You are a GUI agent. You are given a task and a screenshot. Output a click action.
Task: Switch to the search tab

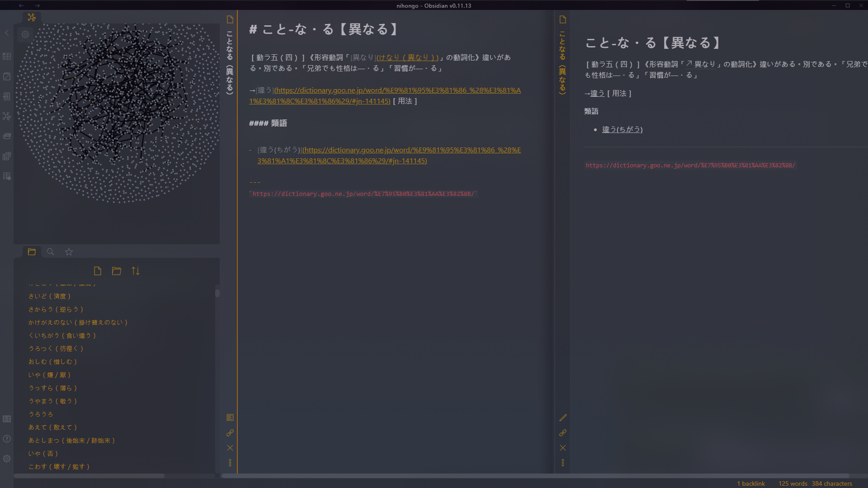(x=50, y=252)
